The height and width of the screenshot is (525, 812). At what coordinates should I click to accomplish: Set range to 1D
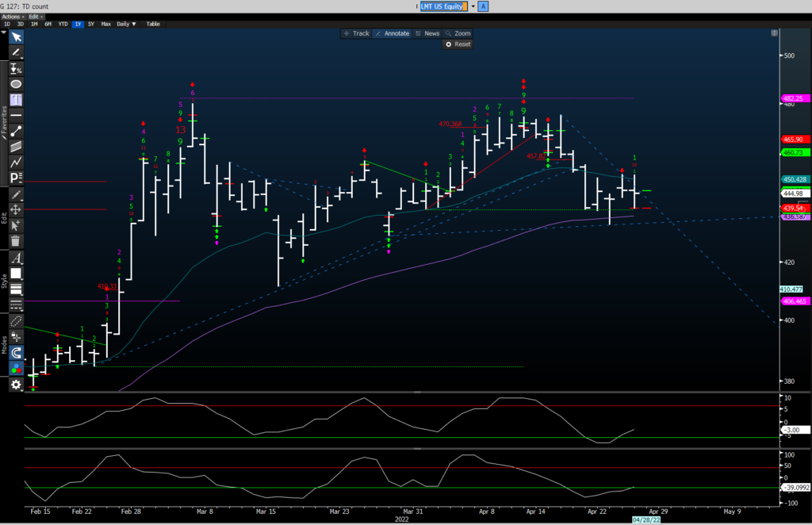6,24
